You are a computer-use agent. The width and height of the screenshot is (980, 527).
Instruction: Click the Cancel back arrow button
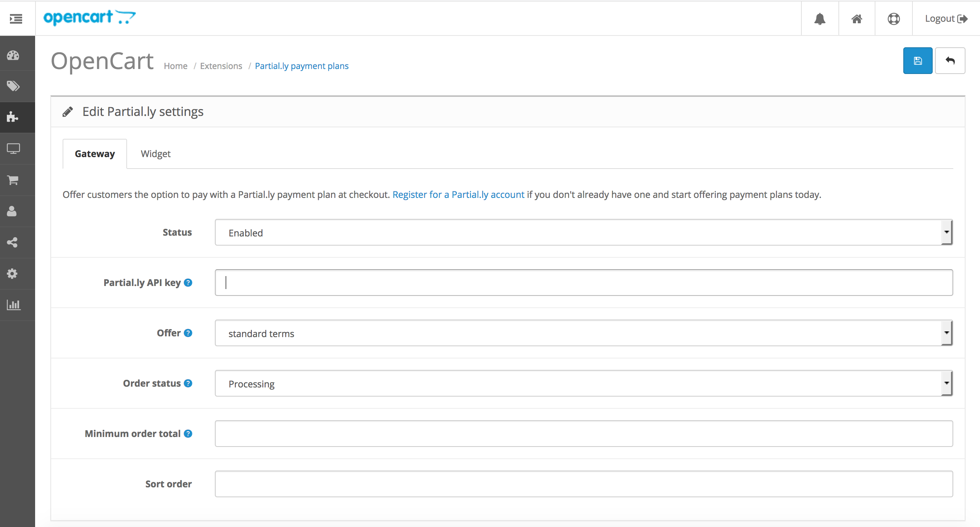pos(950,61)
